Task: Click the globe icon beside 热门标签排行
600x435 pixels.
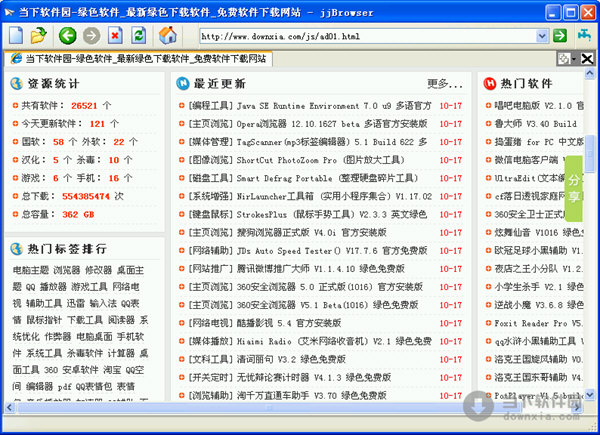Action: coord(16,249)
